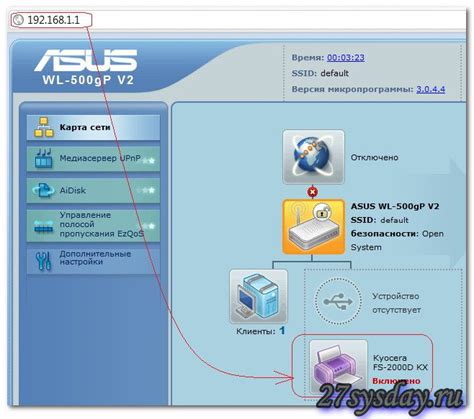Open the Карта сети menu item

[93, 127]
